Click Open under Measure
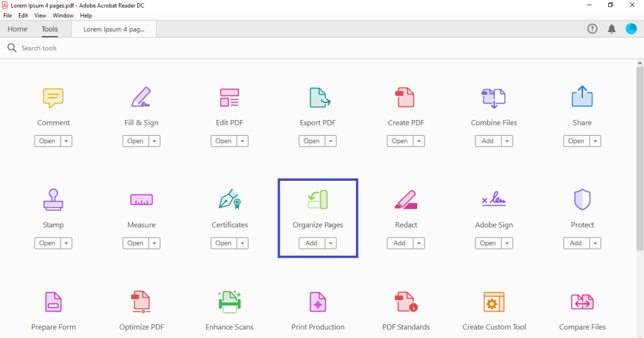The width and height of the screenshot is (644, 338). tap(136, 243)
